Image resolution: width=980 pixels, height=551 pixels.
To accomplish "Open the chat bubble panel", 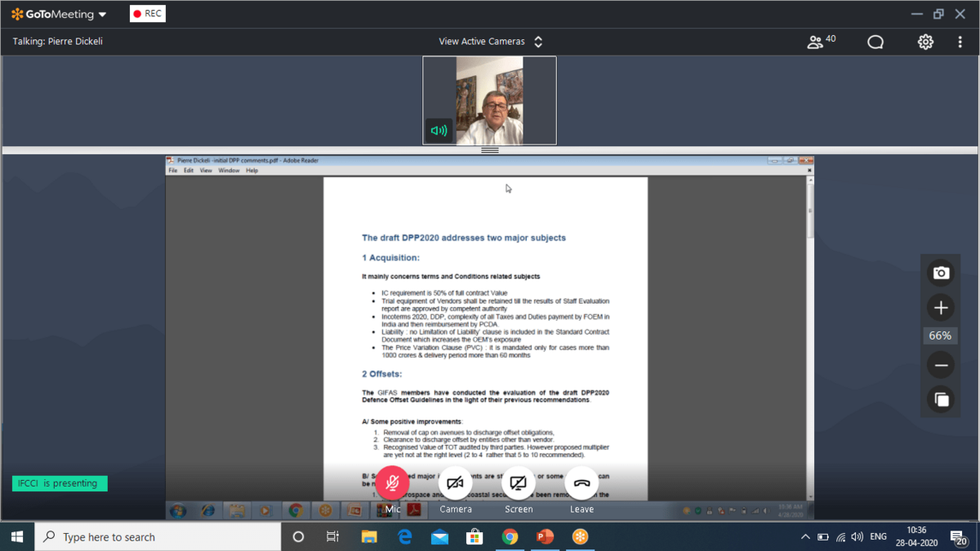I will (875, 42).
